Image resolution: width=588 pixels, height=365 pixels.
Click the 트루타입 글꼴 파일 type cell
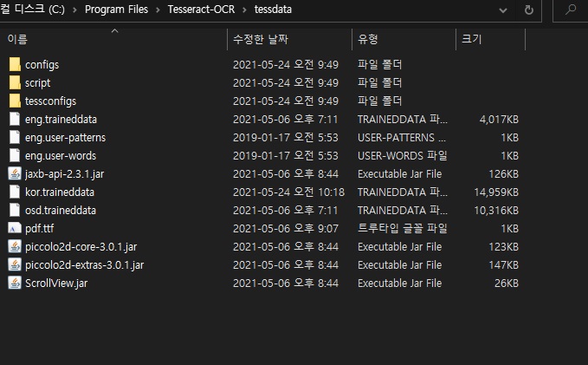click(403, 228)
